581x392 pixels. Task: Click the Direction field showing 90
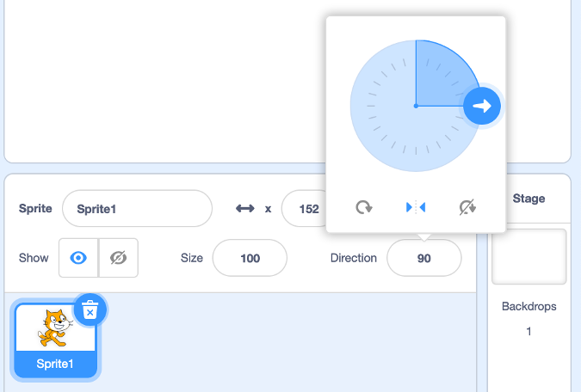(x=423, y=258)
